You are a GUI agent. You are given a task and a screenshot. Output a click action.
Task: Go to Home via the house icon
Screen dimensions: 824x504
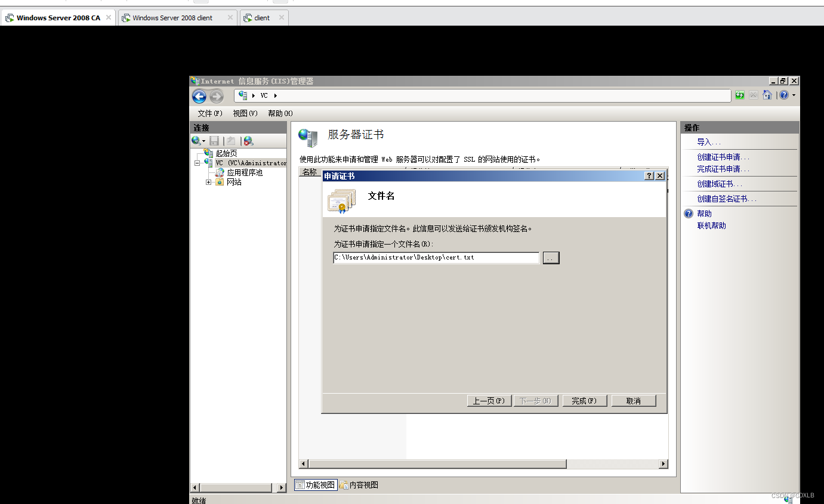coord(767,95)
